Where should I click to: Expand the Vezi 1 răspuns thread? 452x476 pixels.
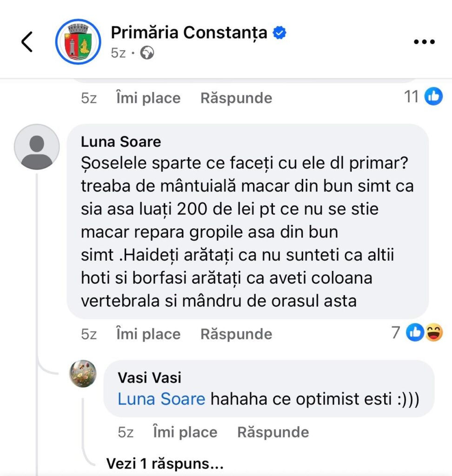pyautogui.click(x=165, y=463)
